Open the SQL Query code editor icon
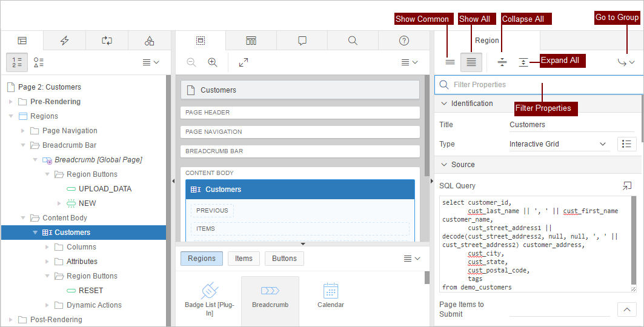The width and height of the screenshot is (644, 327). [626, 186]
